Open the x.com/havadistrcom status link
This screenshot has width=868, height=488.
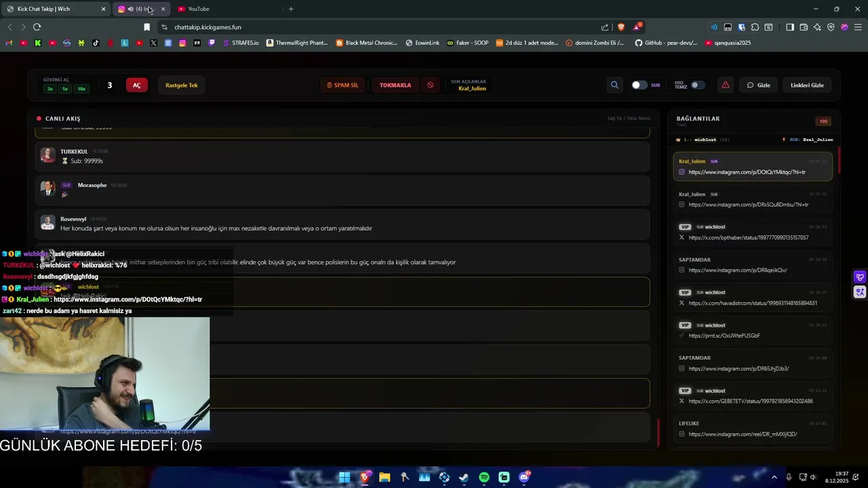[753, 303]
